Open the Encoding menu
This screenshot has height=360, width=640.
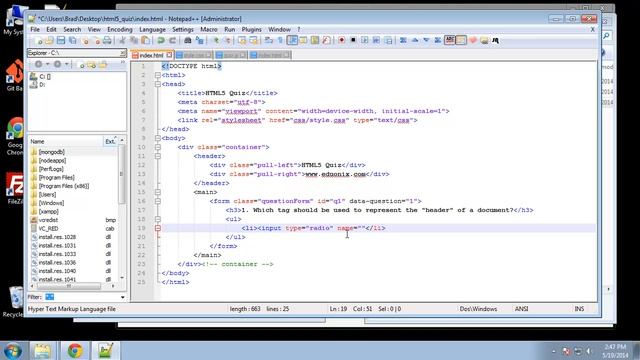[x=120, y=29]
